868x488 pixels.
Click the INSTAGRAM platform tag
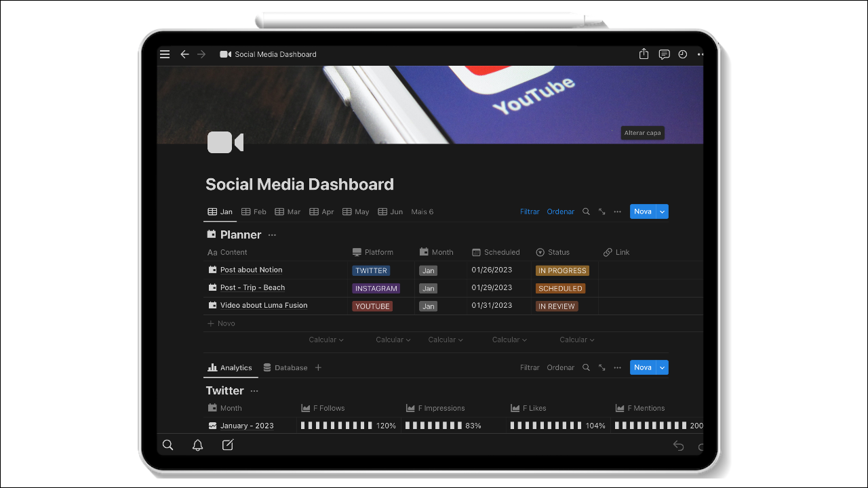tap(376, 288)
